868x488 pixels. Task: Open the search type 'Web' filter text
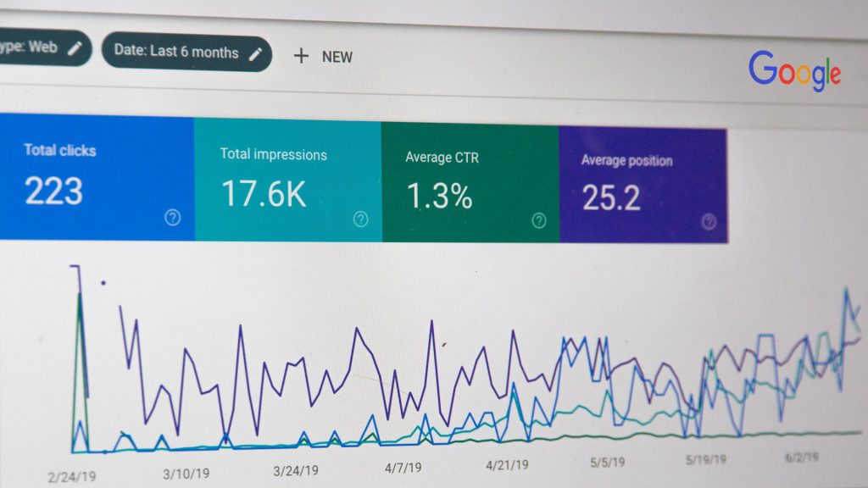[x=29, y=47]
